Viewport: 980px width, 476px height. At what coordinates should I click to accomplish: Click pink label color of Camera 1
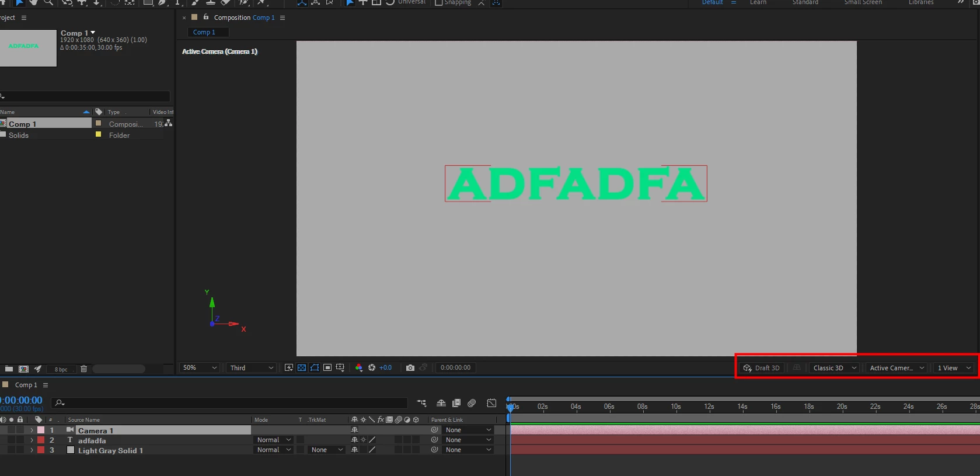(x=41, y=430)
